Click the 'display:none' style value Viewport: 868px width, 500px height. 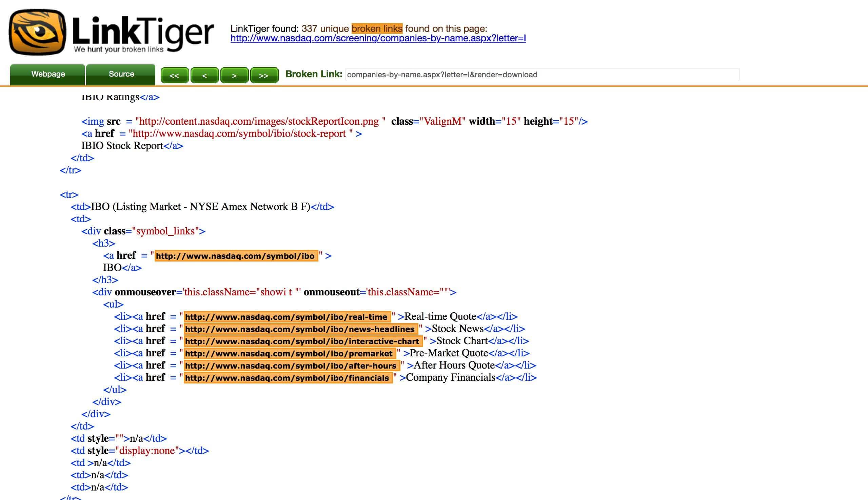tap(147, 451)
